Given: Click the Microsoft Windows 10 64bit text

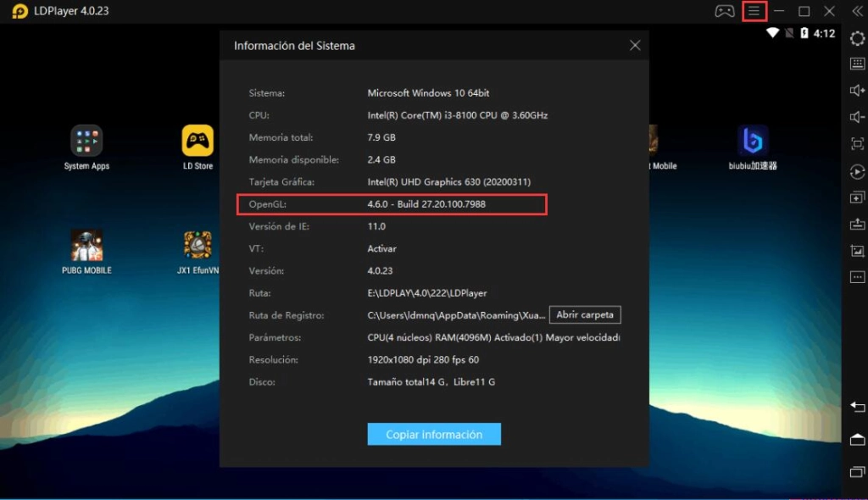Looking at the screenshot, I should coord(428,93).
